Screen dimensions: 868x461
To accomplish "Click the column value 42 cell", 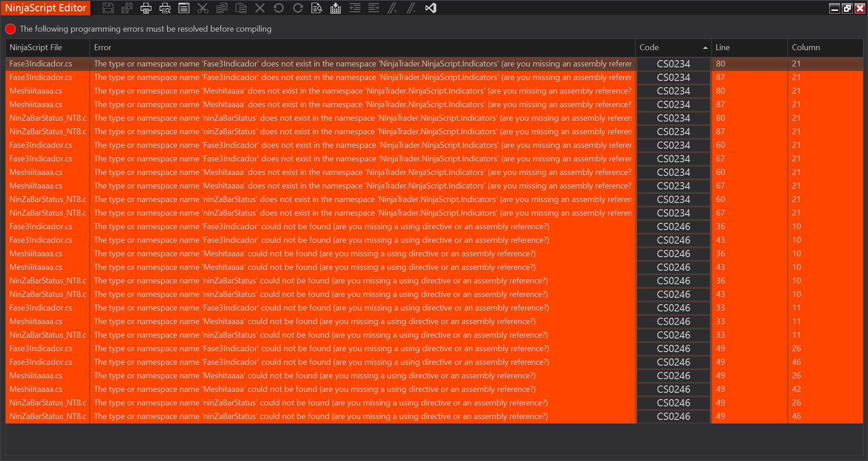I will coord(826,389).
